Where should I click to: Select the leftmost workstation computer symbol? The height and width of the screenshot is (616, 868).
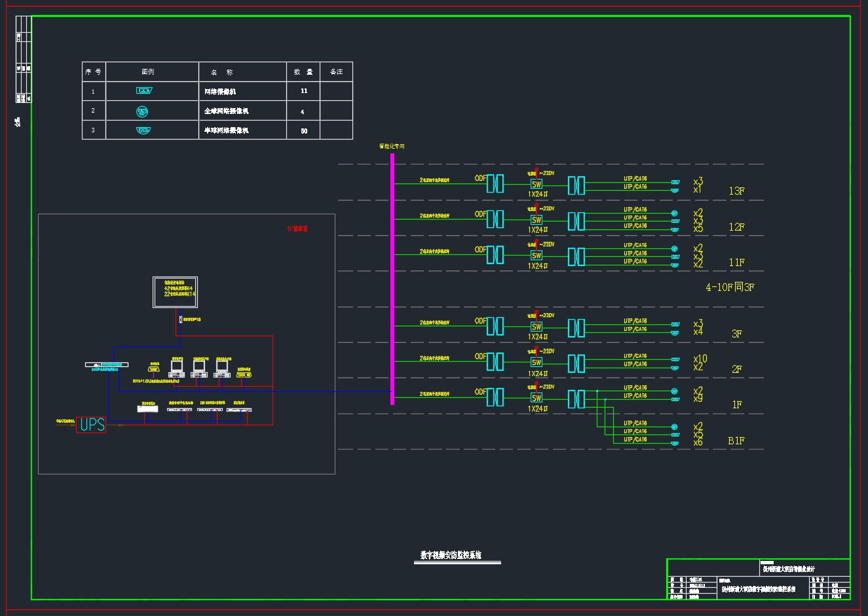coord(176,368)
